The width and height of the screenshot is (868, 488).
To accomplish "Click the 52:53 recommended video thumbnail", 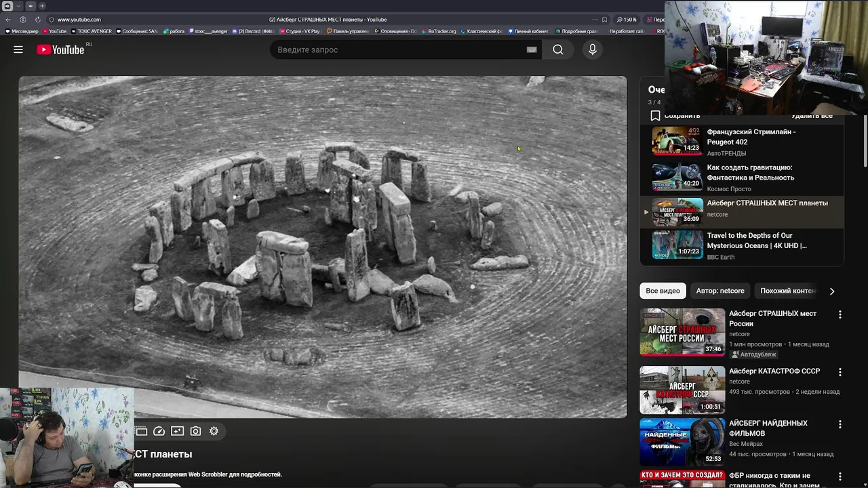I will click(682, 442).
